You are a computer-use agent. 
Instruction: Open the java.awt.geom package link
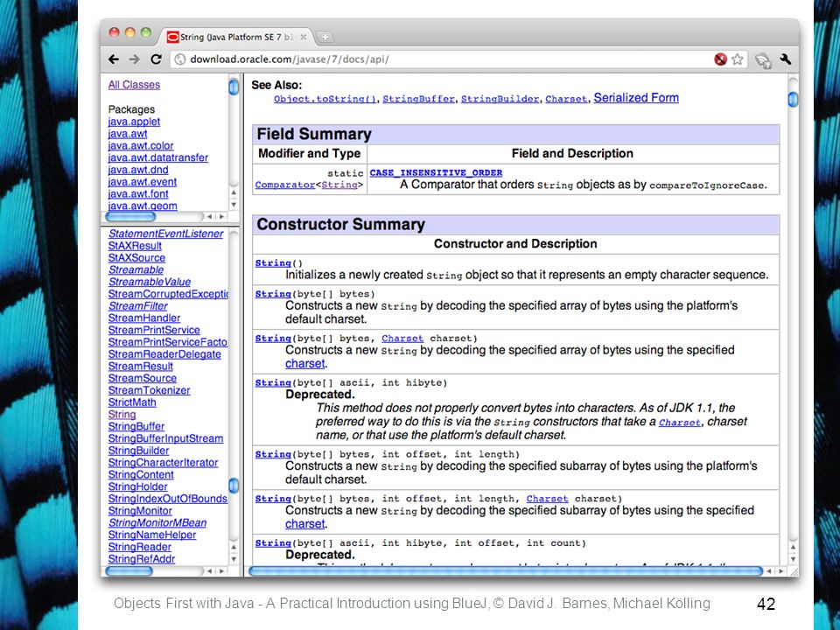point(143,206)
